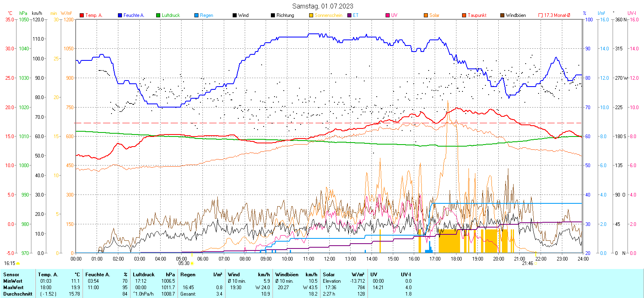This screenshot has width=644, height=298.
Task: Click the sunset marker at 21:46
Action: (536, 263)
